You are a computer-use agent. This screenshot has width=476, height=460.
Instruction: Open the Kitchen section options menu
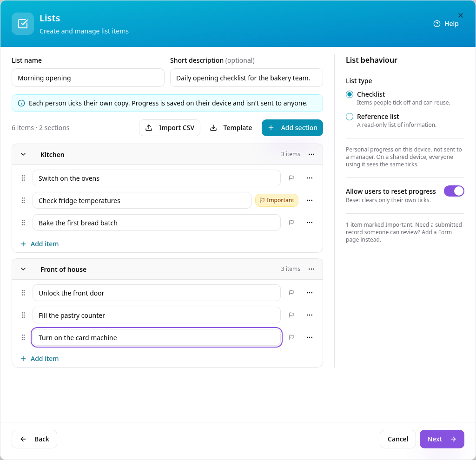click(x=311, y=154)
